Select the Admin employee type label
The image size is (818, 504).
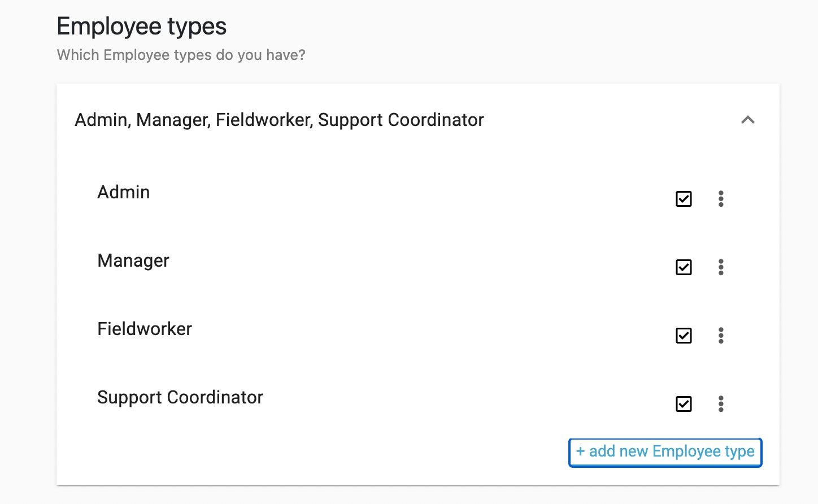124,192
